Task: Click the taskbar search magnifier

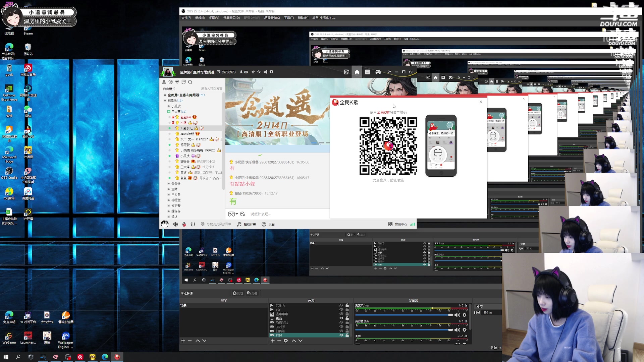Action: click(18, 357)
